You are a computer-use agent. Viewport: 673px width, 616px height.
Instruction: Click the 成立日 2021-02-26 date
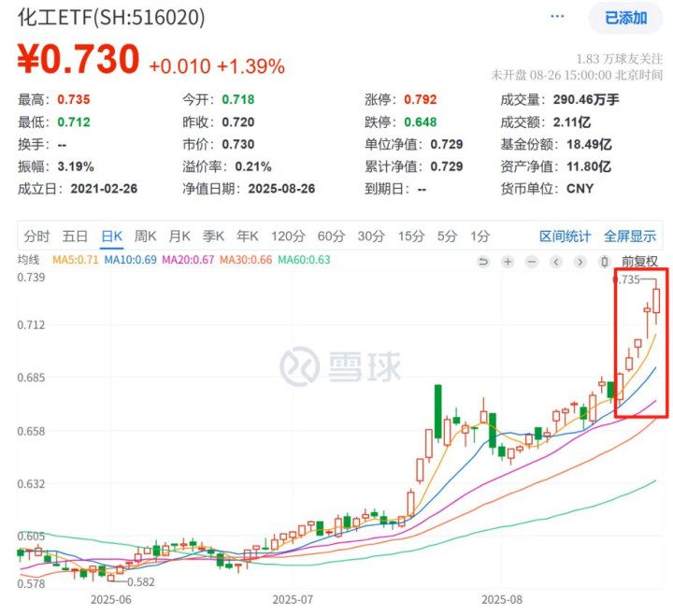click(104, 189)
